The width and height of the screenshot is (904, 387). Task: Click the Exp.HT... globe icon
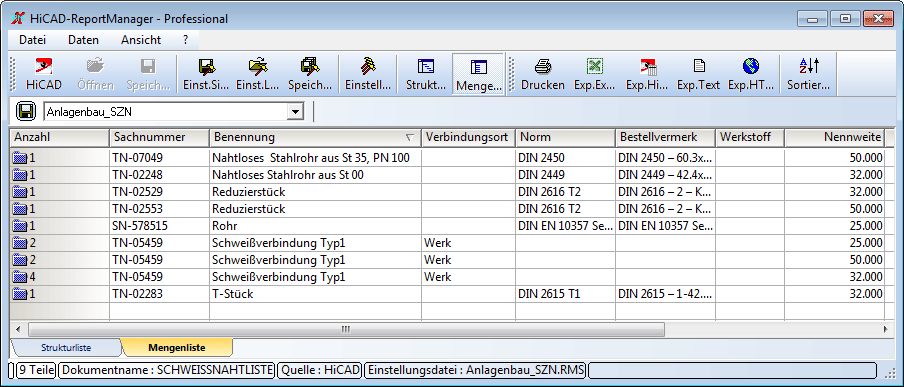pyautogui.click(x=751, y=74)
